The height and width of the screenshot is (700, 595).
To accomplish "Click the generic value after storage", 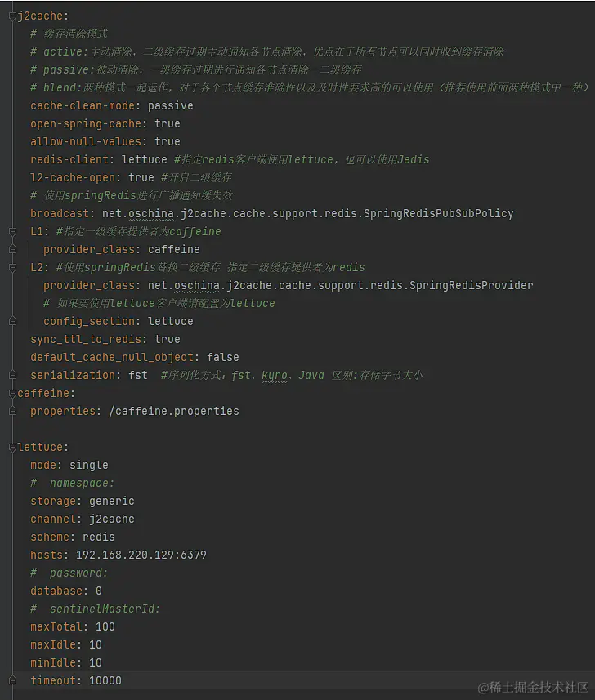I will (112, 501).
